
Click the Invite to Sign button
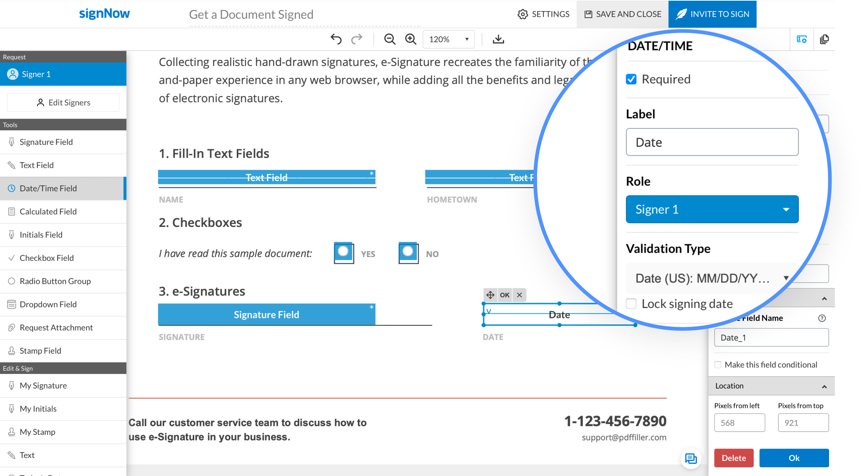[712, 14]
